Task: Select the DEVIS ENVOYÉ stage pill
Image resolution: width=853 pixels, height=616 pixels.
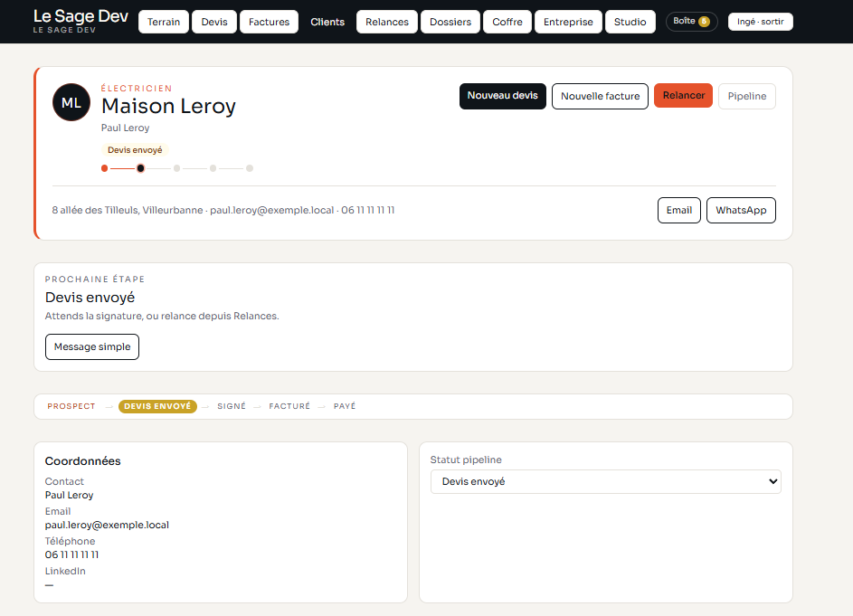Action: click(x=157, y=406)
